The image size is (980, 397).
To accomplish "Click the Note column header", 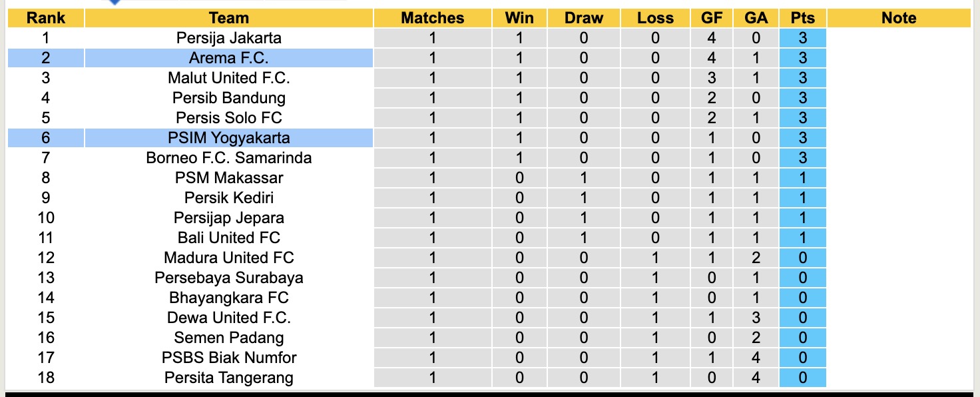I will tap(899, 18).
